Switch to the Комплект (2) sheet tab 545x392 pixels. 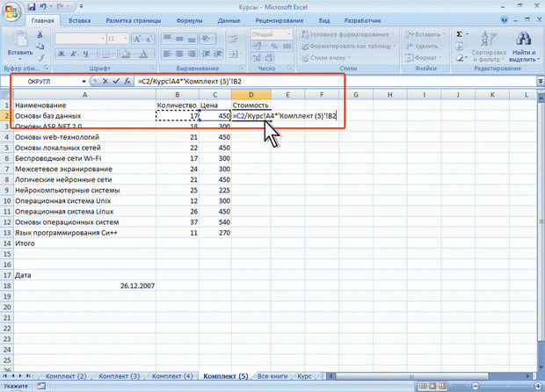click(x=66, y=376)
